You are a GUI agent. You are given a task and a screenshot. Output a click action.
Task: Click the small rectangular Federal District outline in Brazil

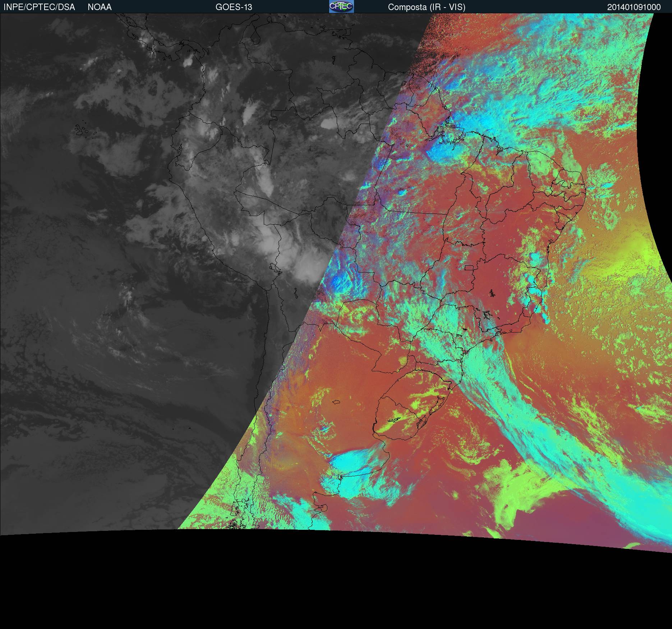tap(469, 267)
